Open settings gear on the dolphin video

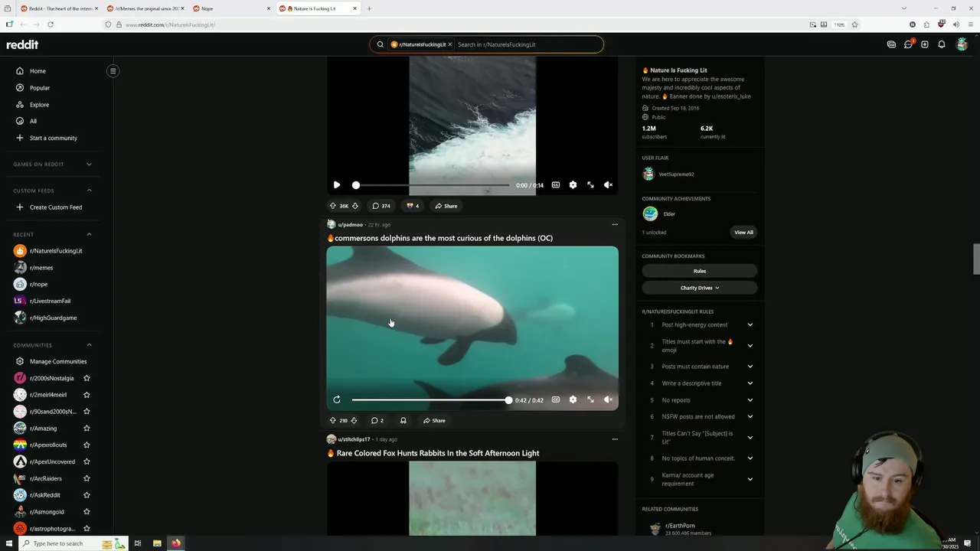573,400
